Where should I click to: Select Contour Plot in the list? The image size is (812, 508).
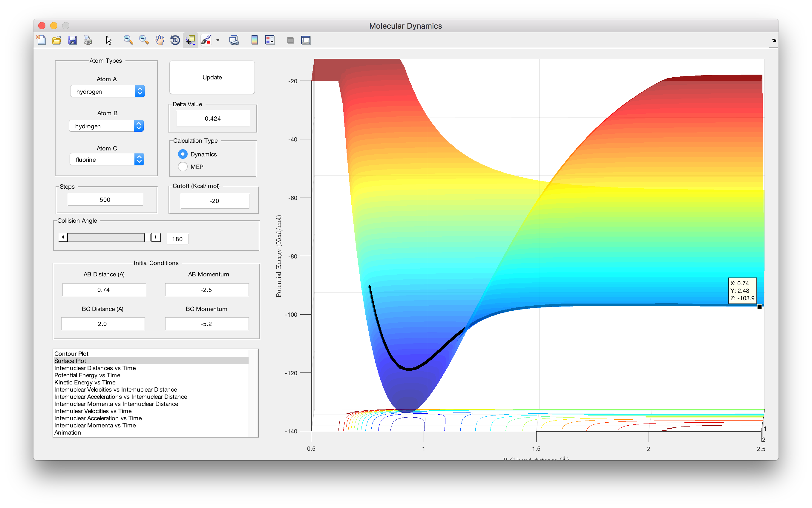[71, 353]
